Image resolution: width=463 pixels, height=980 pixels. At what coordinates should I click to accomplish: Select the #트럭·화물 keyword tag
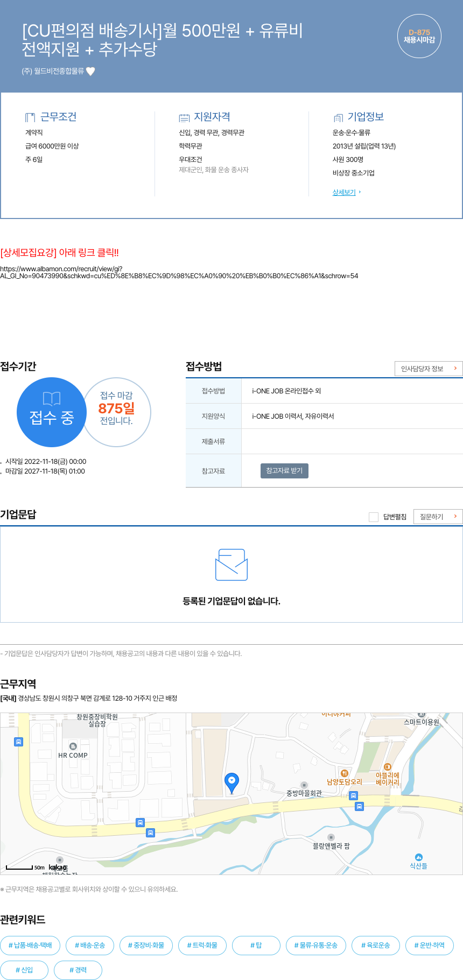pyautogui.click(x=202, y=945)
